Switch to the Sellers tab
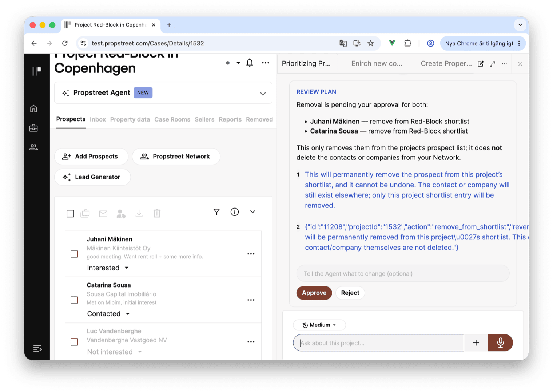The image size is (553, 392). tap(204, 119)
